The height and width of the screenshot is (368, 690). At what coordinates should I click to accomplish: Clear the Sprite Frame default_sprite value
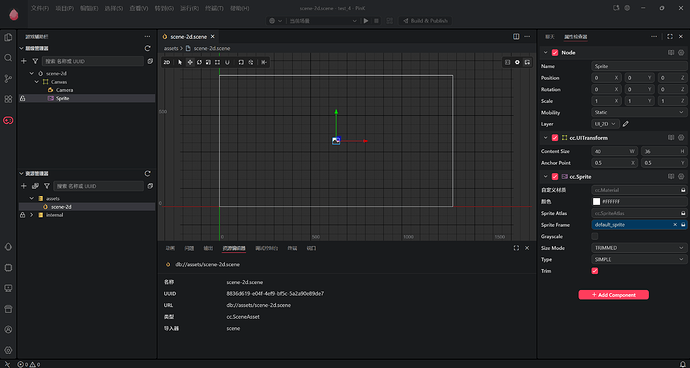click(675, 225)
